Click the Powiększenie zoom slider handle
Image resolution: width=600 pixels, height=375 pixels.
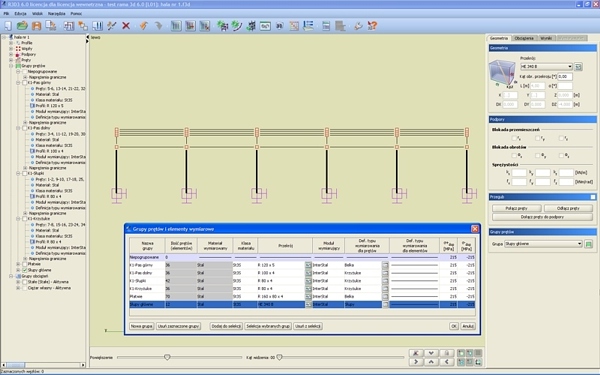(x=167, y=357)
